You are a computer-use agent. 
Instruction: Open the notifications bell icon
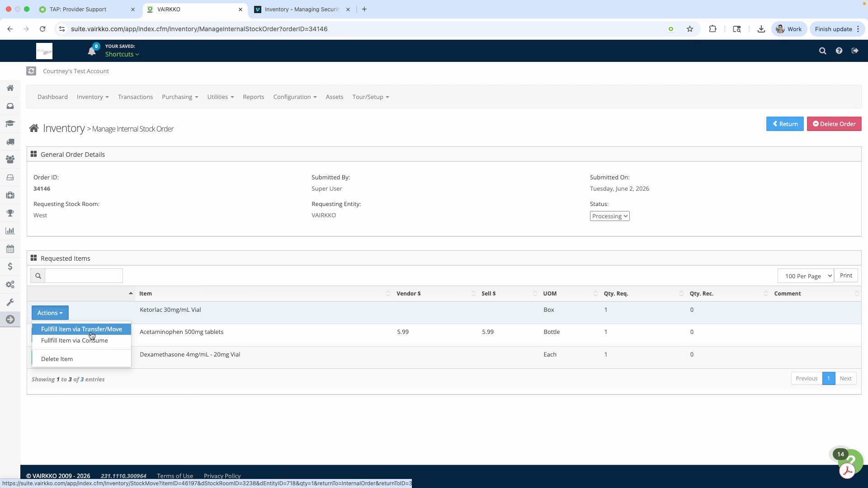pyautogui.click(x=92, y=51)
